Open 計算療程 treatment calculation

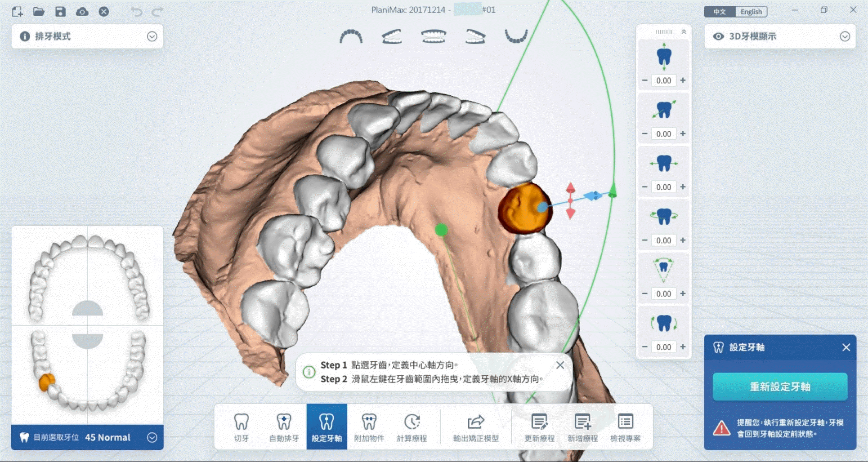[x=412, y=426]
